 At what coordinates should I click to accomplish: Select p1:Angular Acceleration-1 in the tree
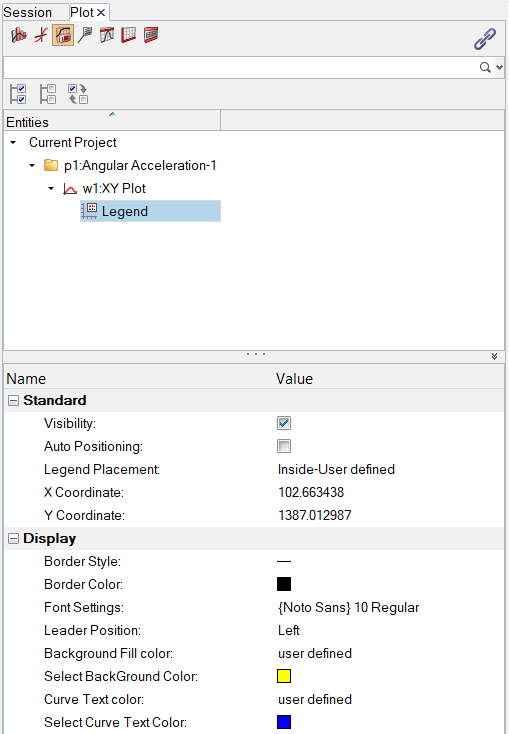(x=140, y=165)
